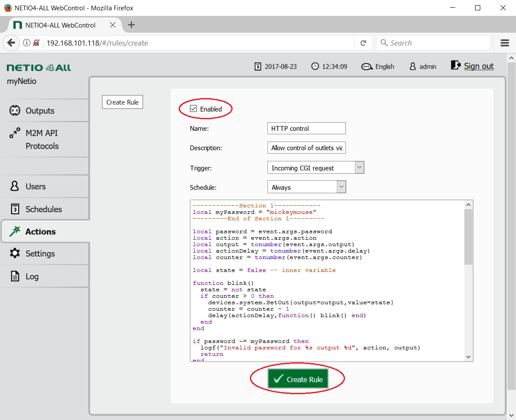Click the "function blink()" line in code
Viewport: 516px width, 420px height.
click(223, 283)
